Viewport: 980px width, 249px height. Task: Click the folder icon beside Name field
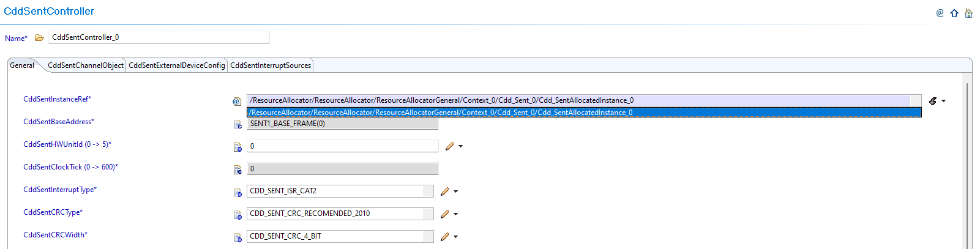pyautogui.click(x=39, y=38)
